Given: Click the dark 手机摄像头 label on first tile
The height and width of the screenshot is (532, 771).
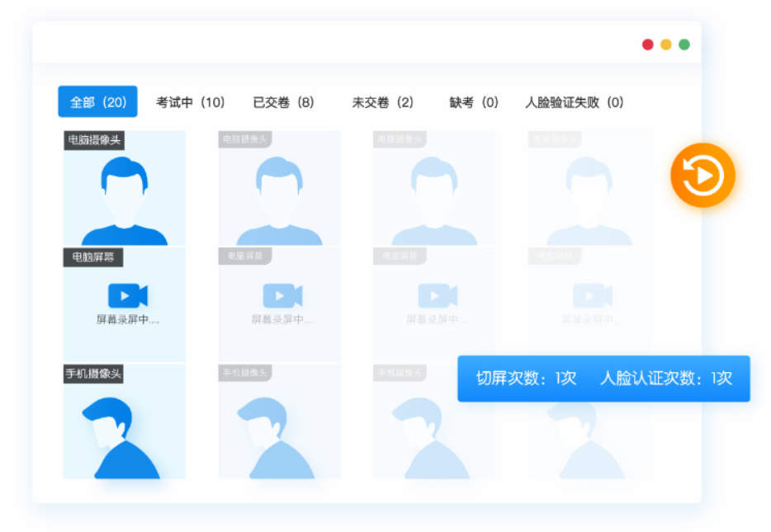Looking at the screenshot, I should [x=93, y=374].
